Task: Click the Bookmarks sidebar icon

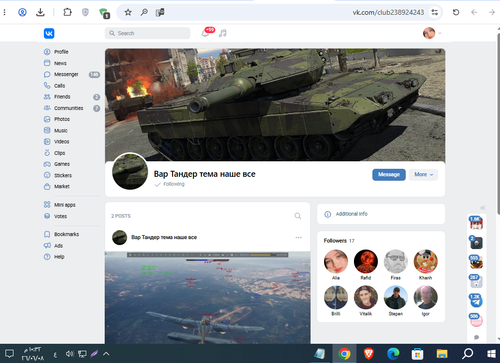Action: click(47, 234)
